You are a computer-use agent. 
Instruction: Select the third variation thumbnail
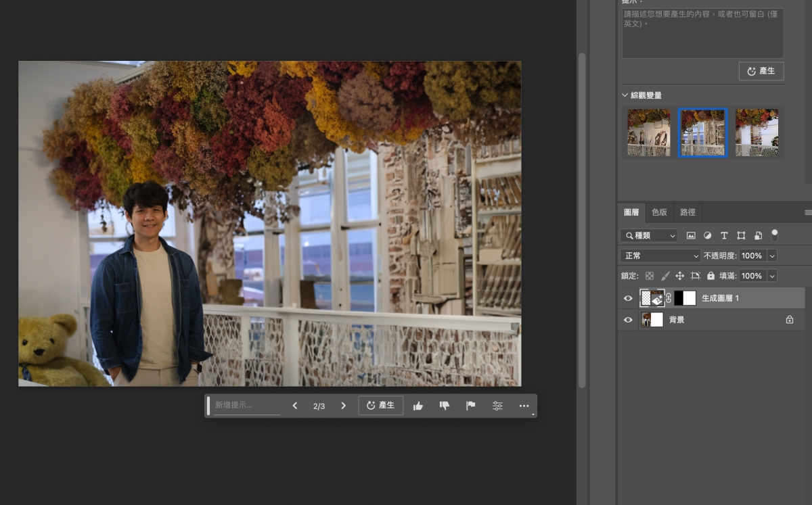(x=757, y=133)
